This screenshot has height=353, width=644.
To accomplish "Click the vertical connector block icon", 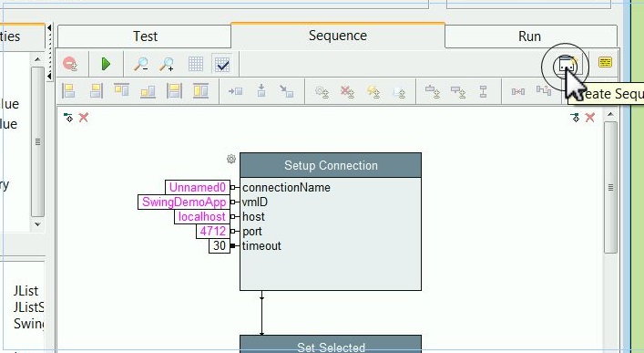I will [x=484, y=91].
